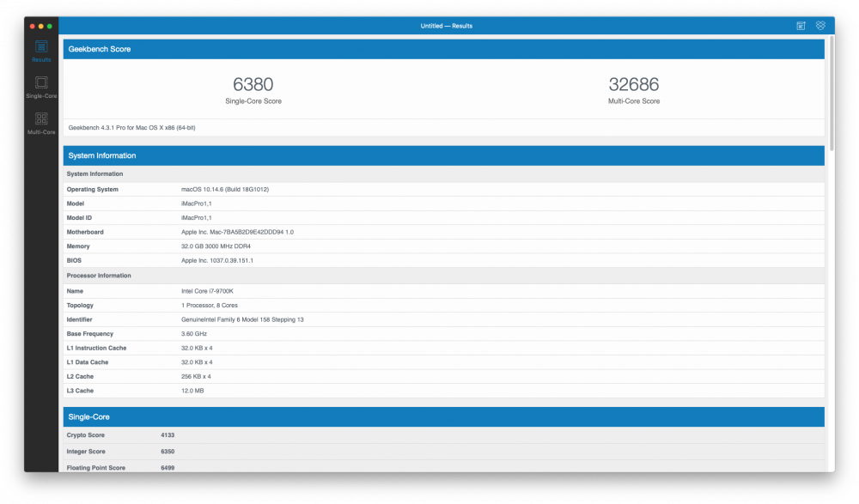Click the upload results icon in title bar
This screenshot has width=859, height=504.
point(801,26)
